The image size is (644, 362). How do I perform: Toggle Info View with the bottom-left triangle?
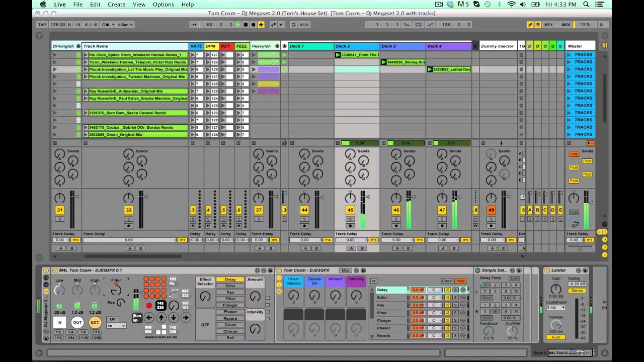click(39, 353)
